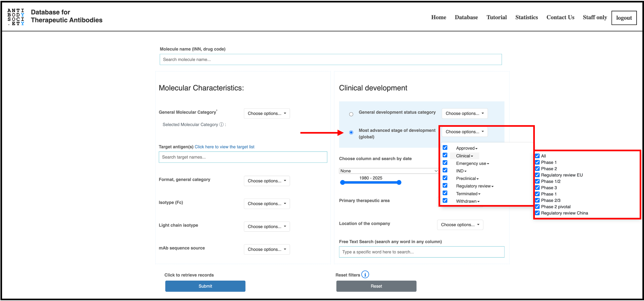The image size is (644, 301).
Task: Open info tooltip beside Selected Molecular Category
Action: tap(221, 125)
